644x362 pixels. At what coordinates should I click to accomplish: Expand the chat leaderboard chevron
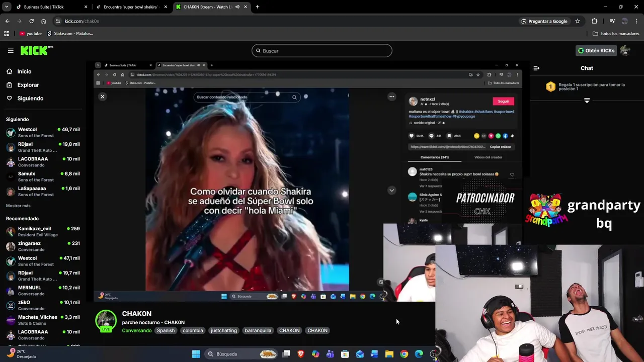pos(587,101)
